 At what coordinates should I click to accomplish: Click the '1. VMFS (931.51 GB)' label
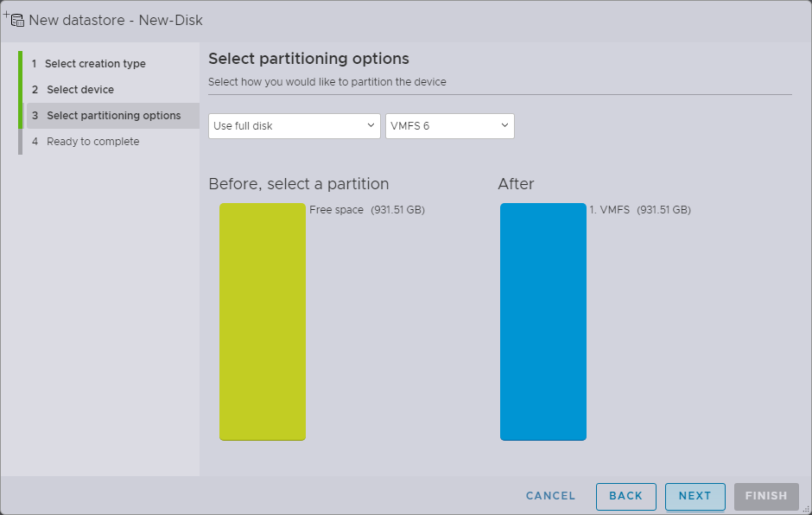click(x=639, y=210)
